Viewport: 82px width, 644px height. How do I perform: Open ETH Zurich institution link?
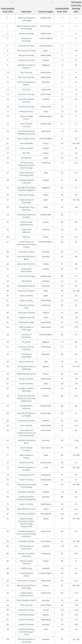(x=26, y=89)
